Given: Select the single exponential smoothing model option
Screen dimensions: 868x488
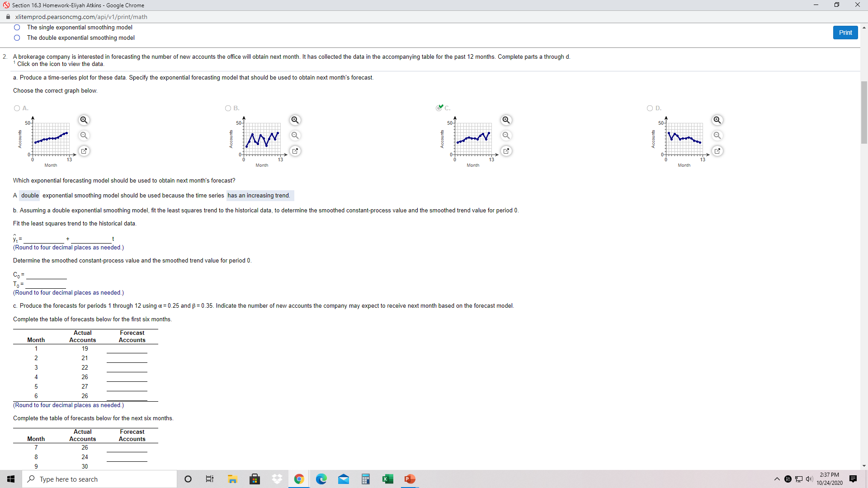Looking at the screenshot, I should [x=17, y=27].
